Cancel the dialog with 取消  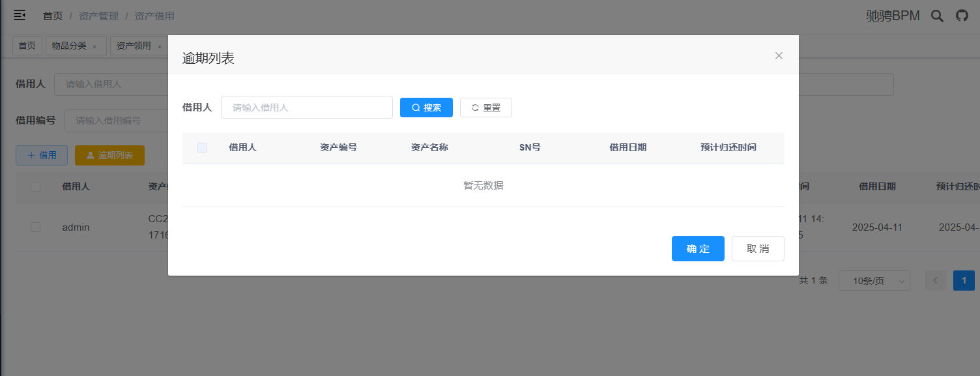(758, 248)
